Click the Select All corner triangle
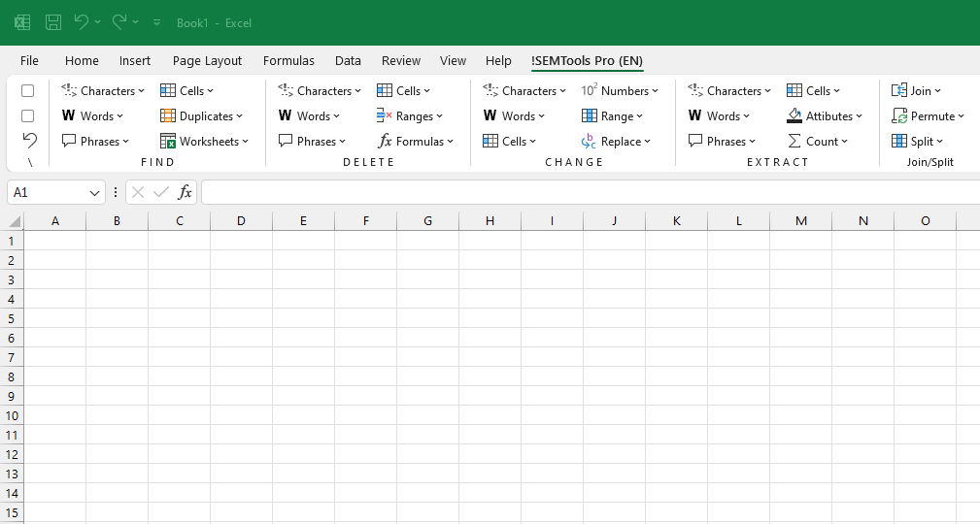 [13, 220]
